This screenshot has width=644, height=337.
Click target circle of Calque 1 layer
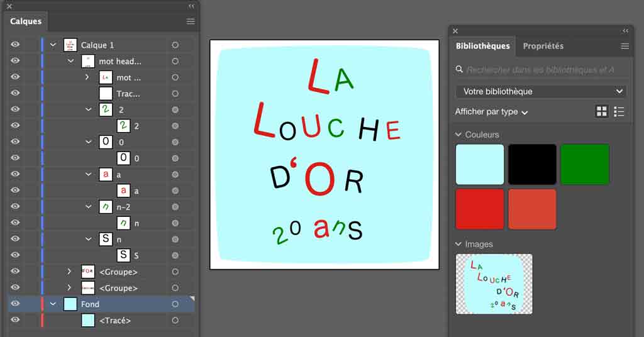pos(175,45)
